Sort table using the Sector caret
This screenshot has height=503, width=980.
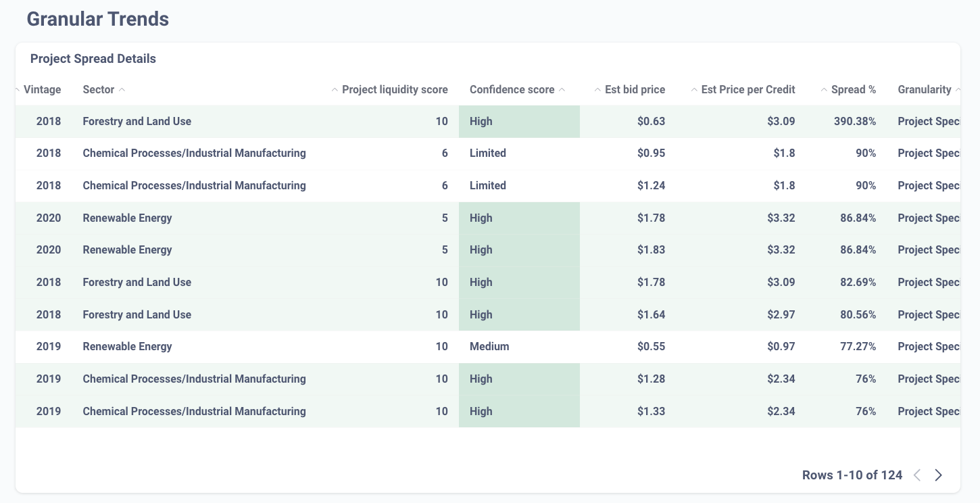click(122, 89)
